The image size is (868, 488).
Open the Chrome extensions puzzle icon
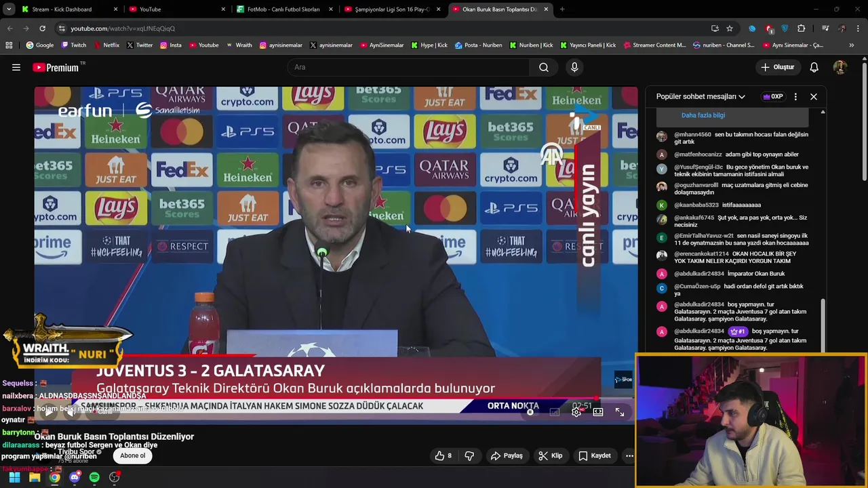[x=801, y=28]
